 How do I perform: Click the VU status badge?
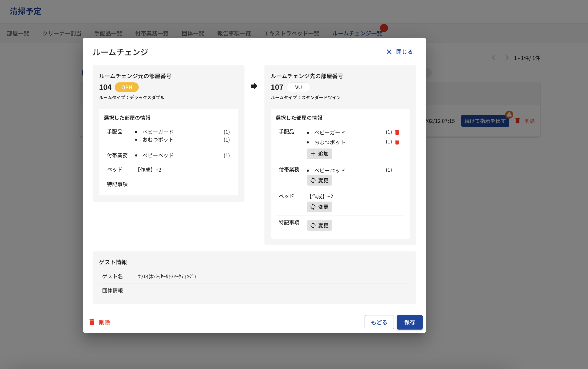298,87
